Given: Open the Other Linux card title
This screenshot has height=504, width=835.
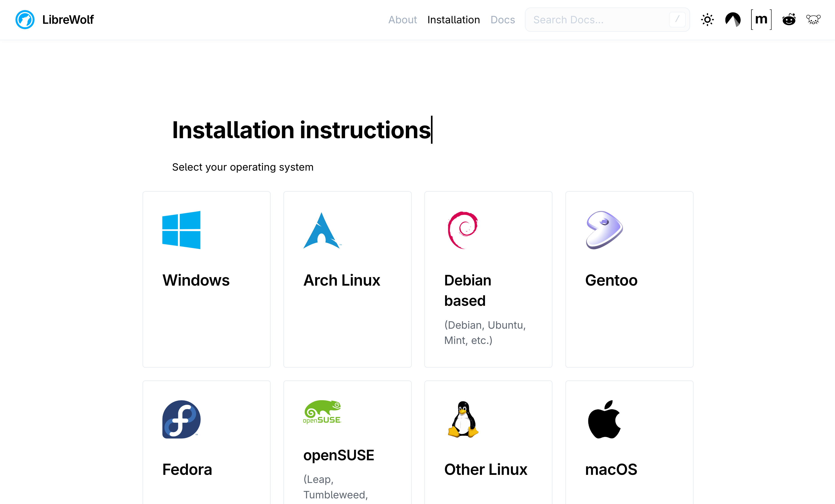Looking at the screenshot, I should tap(486, 469).
